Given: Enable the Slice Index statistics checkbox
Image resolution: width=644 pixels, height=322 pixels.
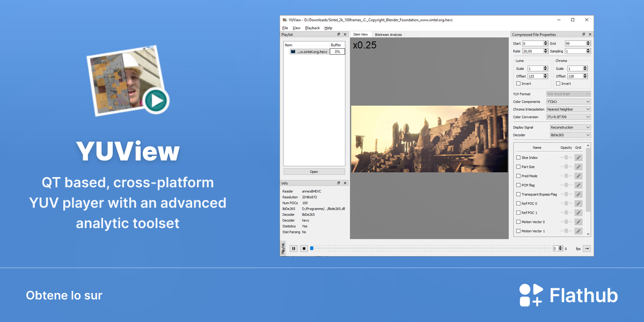Looking at the screenshot, I should tap(518, 158).
